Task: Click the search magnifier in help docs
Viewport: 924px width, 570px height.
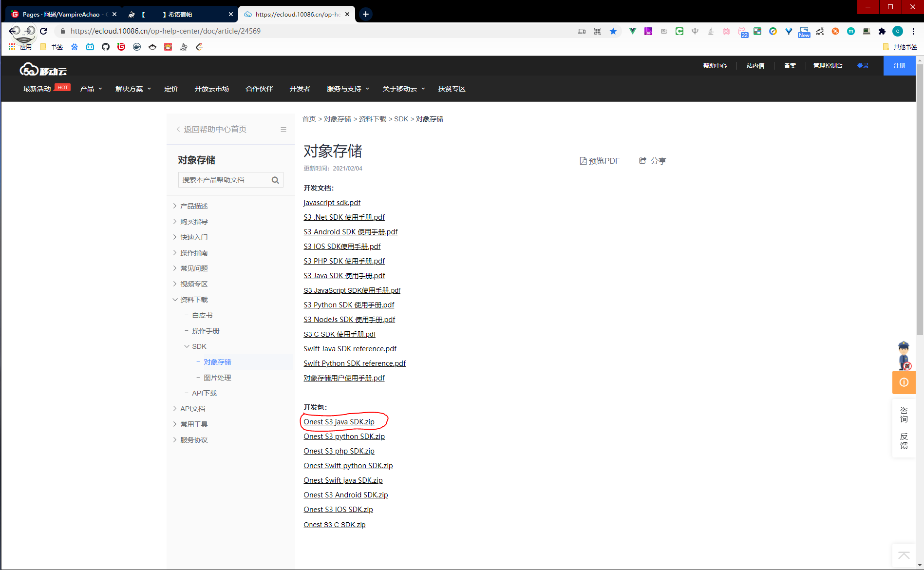Action: 275,180
